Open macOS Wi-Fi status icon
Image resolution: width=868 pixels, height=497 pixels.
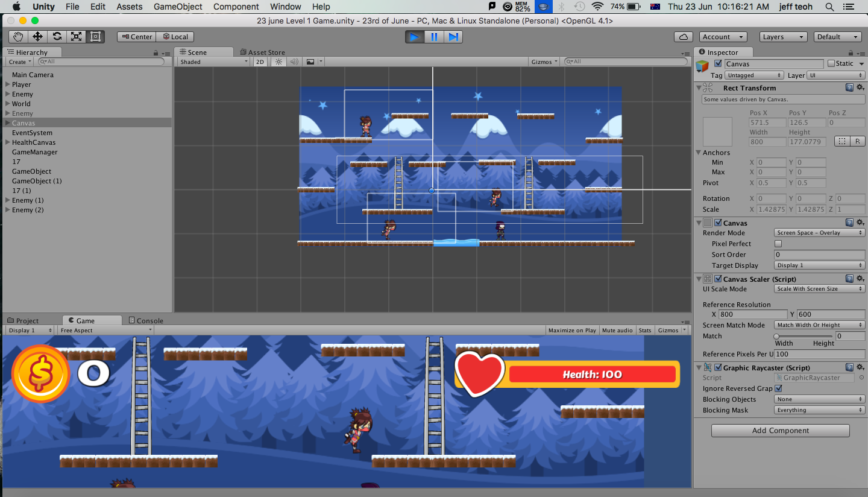[597, 7]
